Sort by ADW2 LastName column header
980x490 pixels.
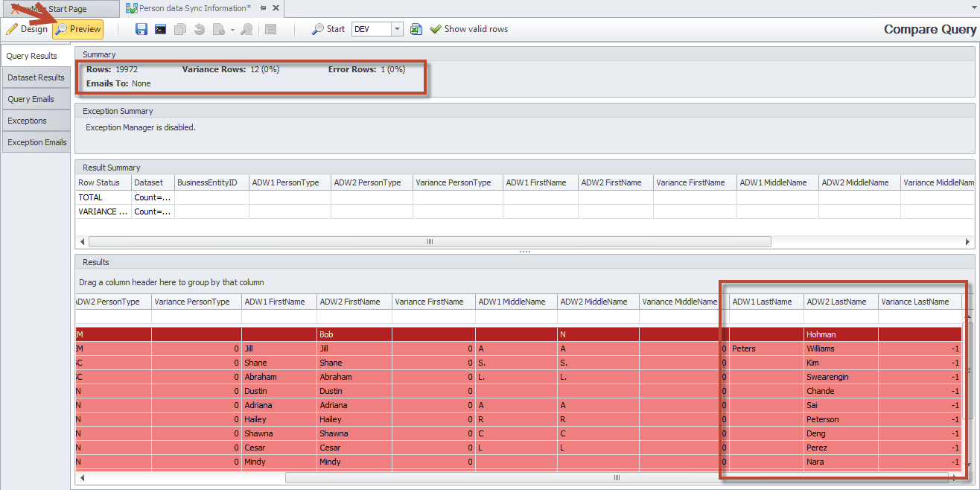841,302
